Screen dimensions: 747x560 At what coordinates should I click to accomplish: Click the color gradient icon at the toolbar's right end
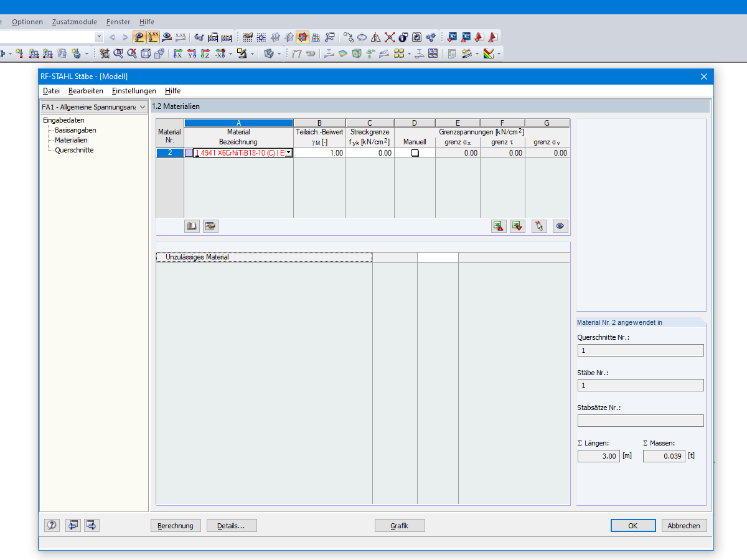pyautogui.click(x=489, y=54)
